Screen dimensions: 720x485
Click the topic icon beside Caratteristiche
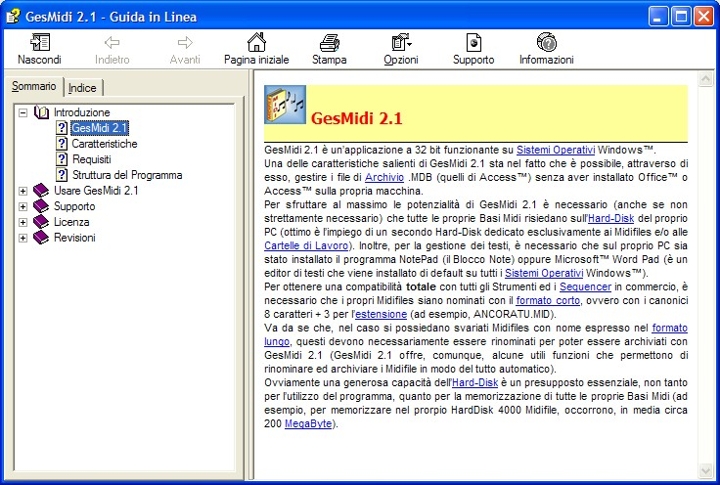62,144
